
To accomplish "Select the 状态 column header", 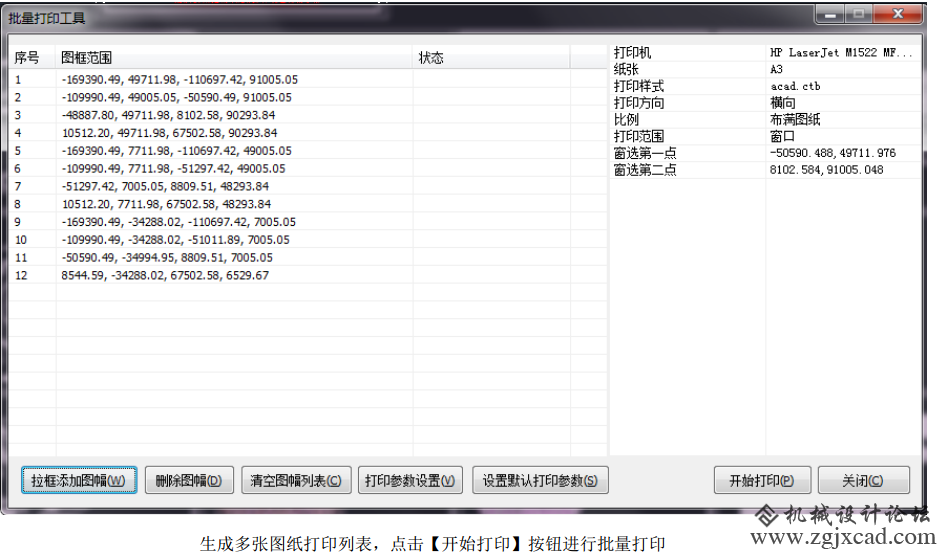I will (491, 58).
